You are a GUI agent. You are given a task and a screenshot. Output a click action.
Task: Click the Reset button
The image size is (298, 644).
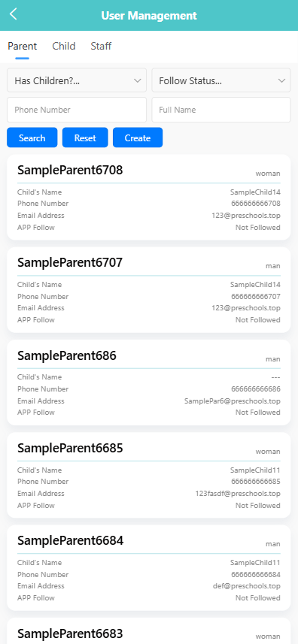pos(85,138)
